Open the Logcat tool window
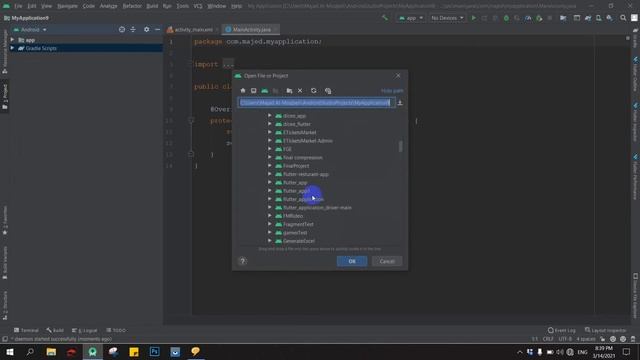Viewport: 640px width, 360px height. 84,330
